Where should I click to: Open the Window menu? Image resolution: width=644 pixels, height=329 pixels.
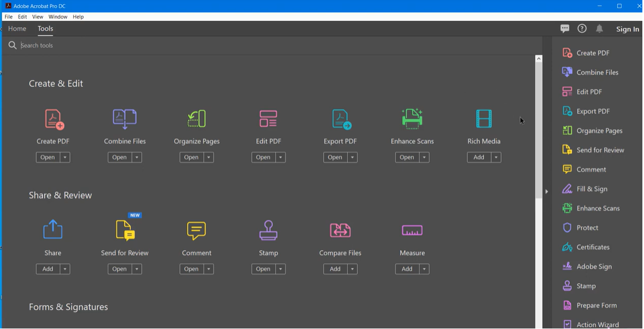click(x=58, y=17)
